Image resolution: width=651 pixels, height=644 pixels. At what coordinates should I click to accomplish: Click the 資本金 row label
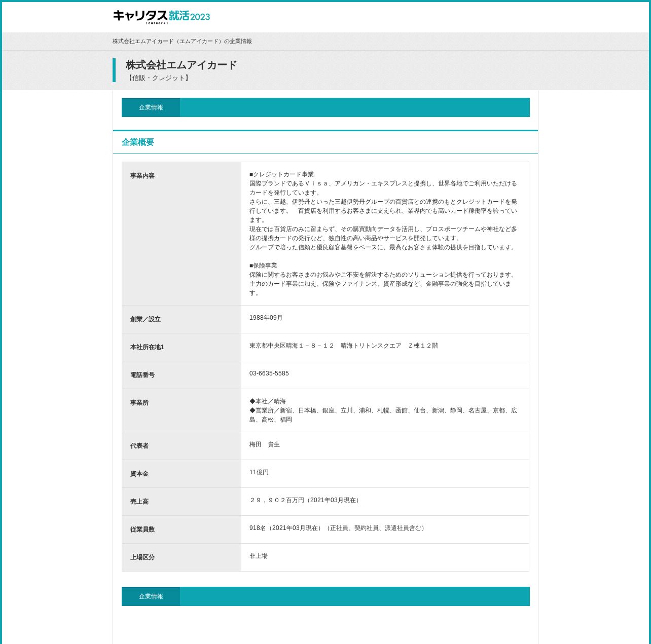139,474
